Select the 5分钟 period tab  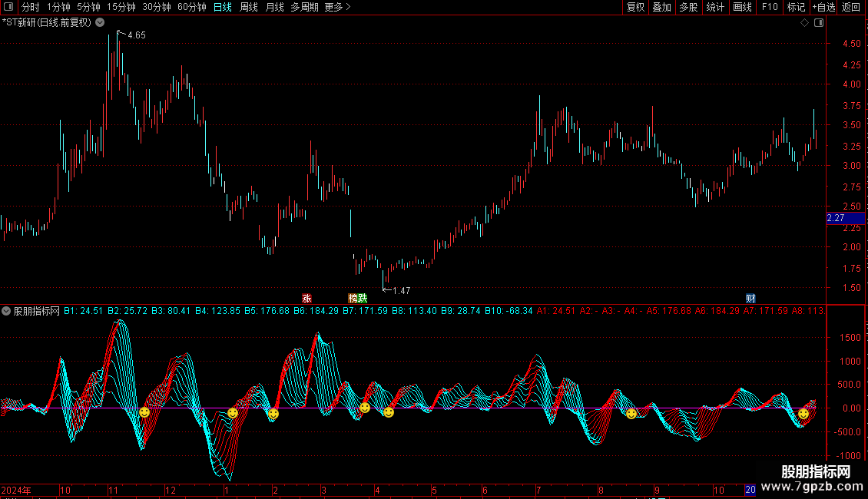[88, 7]
